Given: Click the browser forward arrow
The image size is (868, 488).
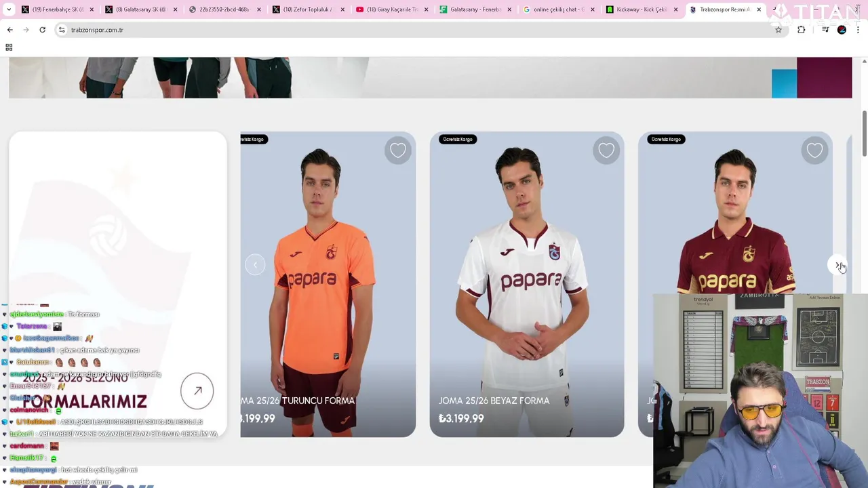Looking at the screenshot, I should tap(26, 30).
